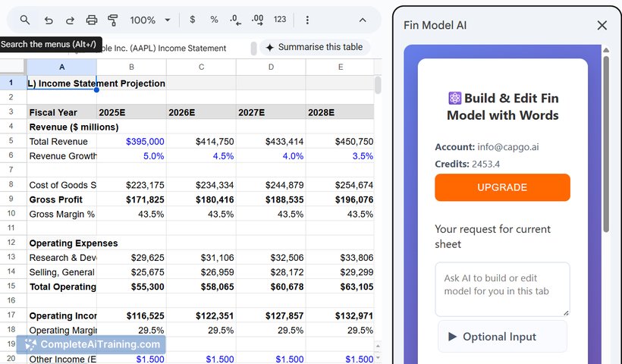Screen dimensions: 622x364
Task: Select row 3 header
Action: pyautogui.click(x=11, y=111)
